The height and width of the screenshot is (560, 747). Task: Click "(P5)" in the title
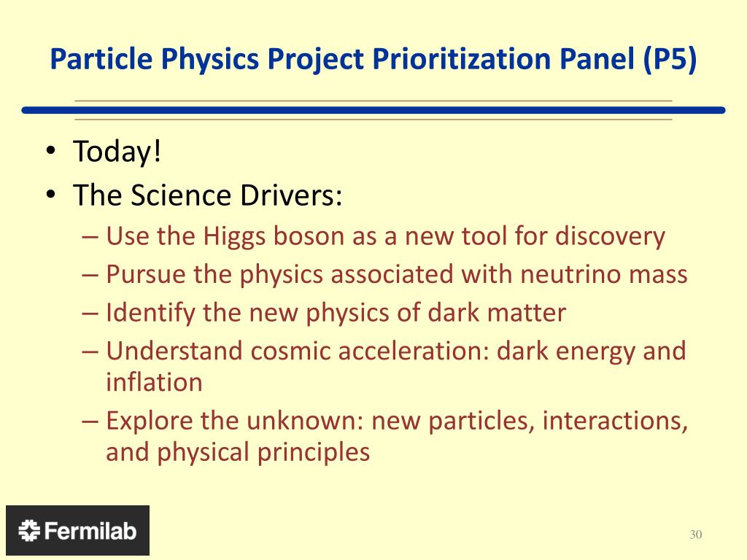click(670, 59)
